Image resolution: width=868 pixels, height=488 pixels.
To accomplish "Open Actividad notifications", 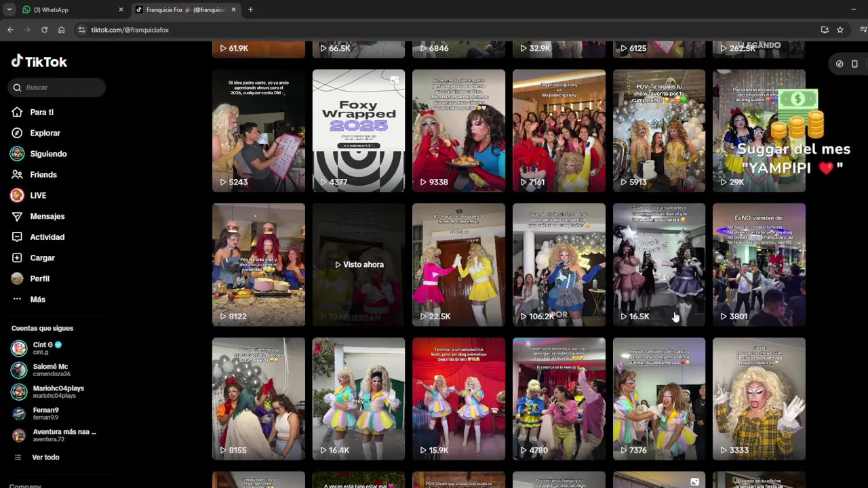I will (x=47, y=237).
